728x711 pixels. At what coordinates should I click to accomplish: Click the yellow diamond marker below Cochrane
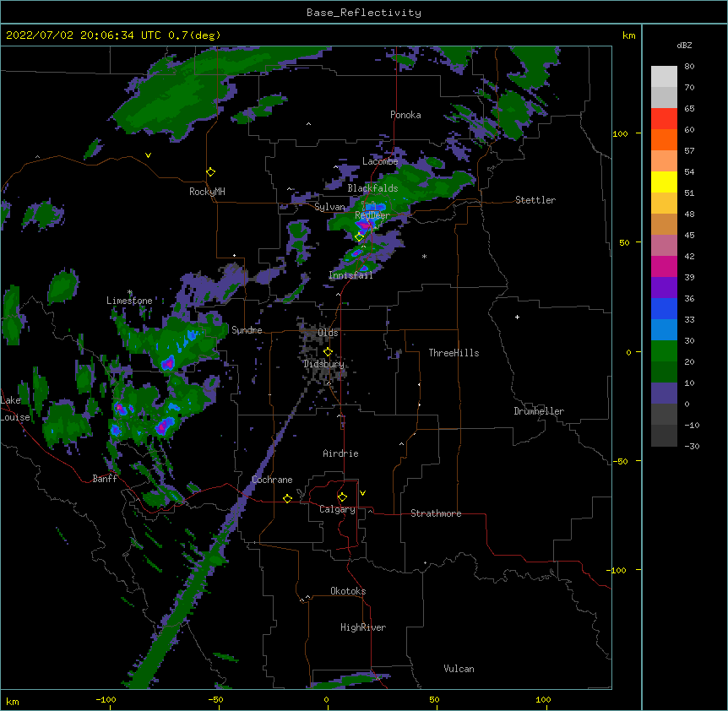(287, 498)
